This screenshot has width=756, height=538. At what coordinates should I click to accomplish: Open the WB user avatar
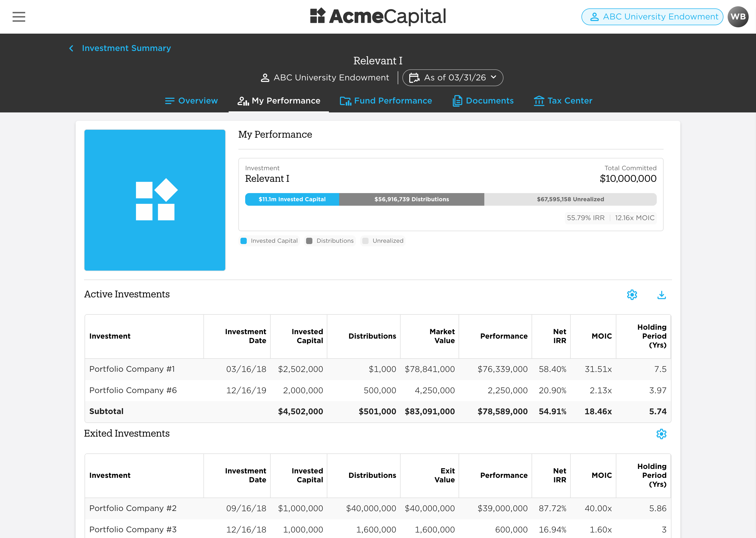click(738, 17)
